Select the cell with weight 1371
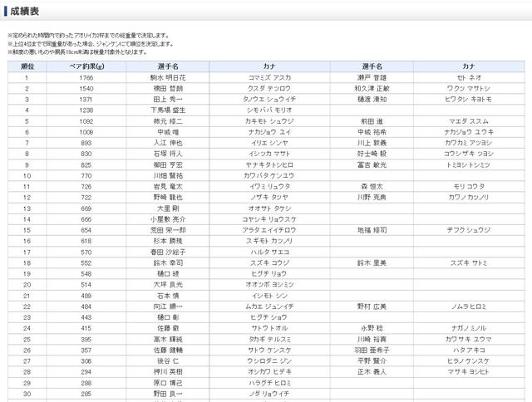 (86, 98)
